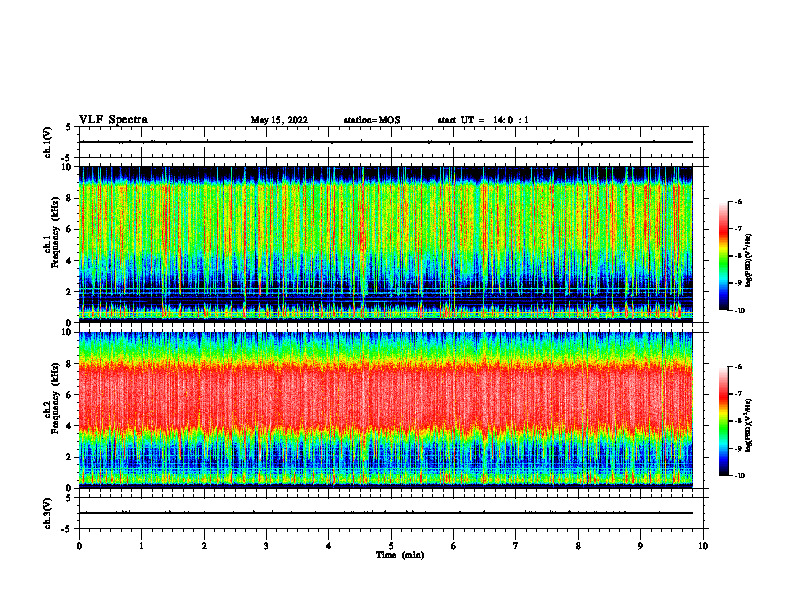792x612 pixels.
Task: Click the ch.2 frequency axis "6" tick label
Action: [x=69, y=395]
